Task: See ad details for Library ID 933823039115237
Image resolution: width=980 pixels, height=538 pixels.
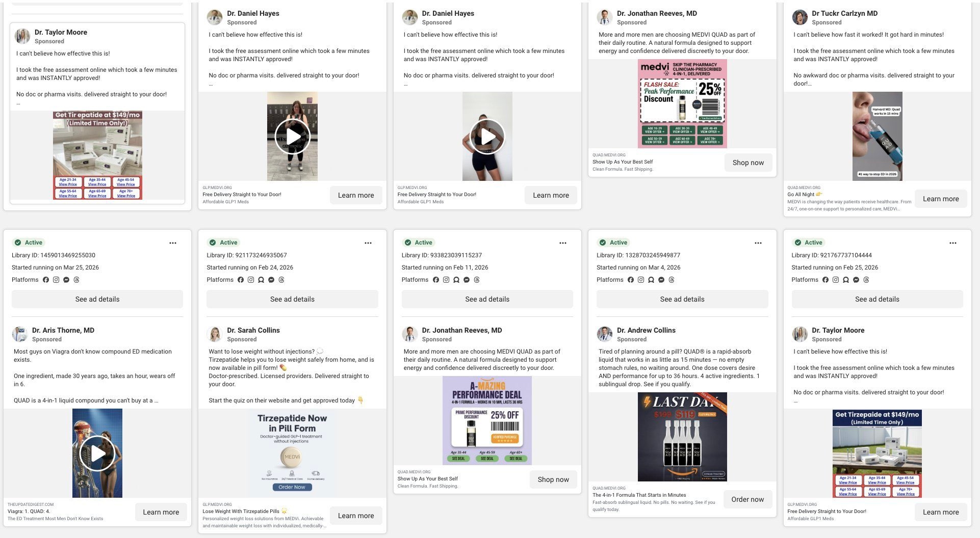Action: tap(487, 299)
